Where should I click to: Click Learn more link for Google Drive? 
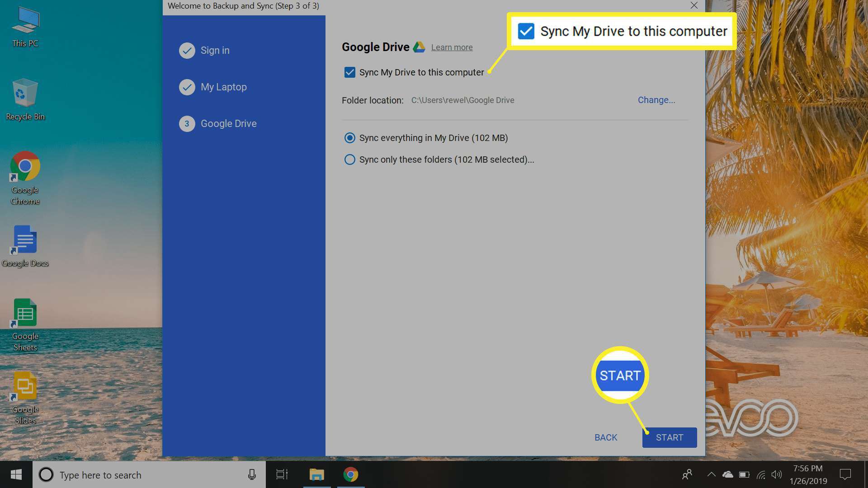[x=451, y=47]
